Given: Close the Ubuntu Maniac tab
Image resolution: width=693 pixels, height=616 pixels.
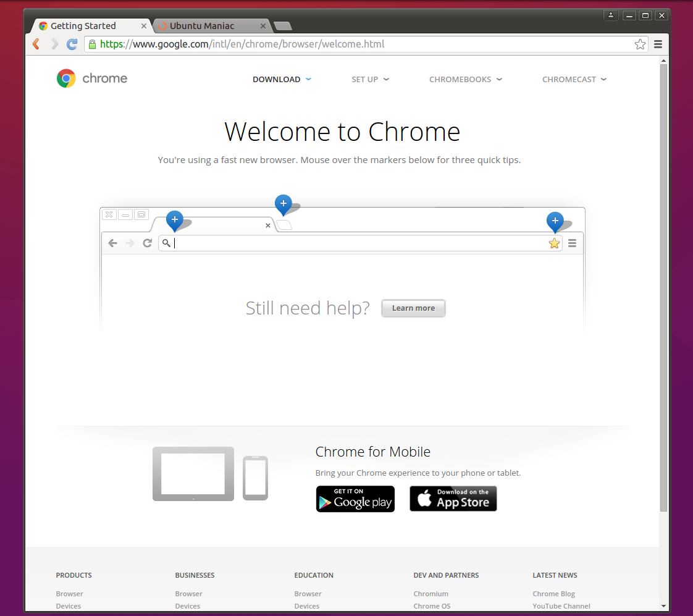Looking at the screenshot, I should (263, 26).
